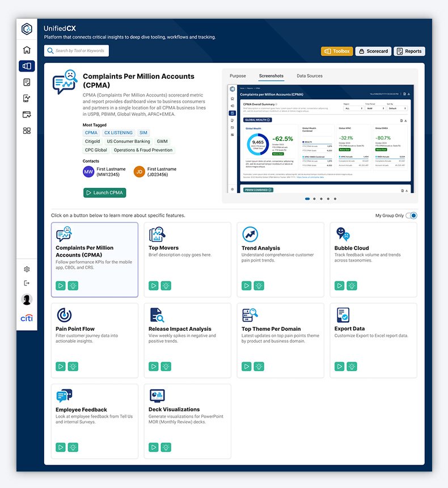Launch Employee Feedback with play icon
Viewport: 448px width, 488px height.
pyautogui.click(x=61, y=447)
